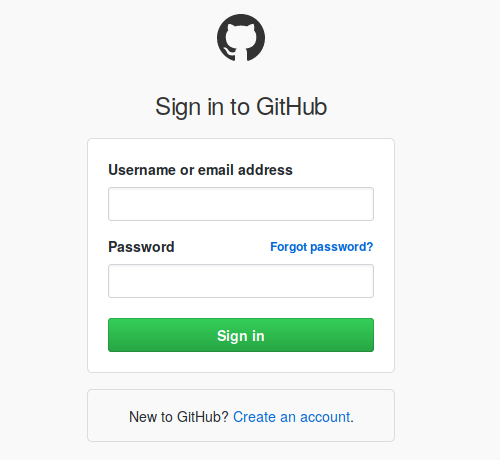Click into the Password input box
The image size is (500, 460).
pyautogui.click(x=241, y=281)
